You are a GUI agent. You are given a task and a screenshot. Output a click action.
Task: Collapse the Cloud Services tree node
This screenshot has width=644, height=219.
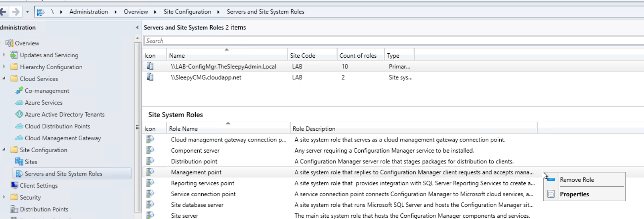pyautogui.click(x=4, y=78)
